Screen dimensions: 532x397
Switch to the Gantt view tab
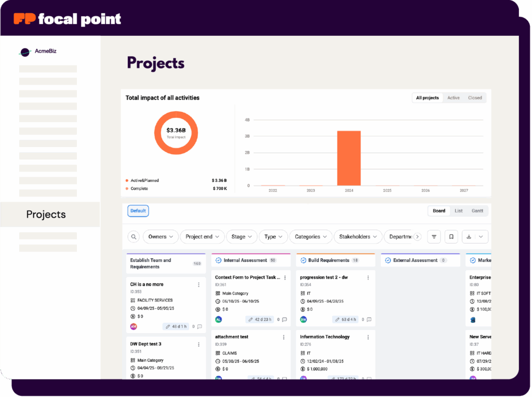(477, 211)
